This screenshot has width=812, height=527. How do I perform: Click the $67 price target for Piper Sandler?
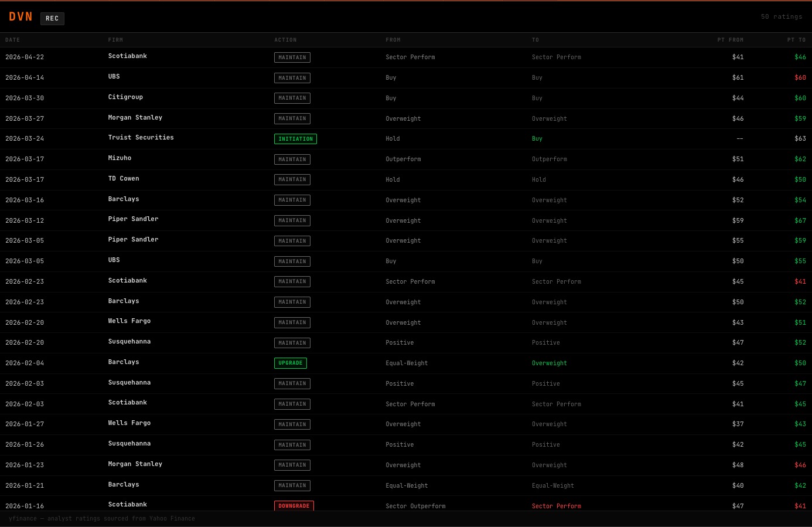point(800,221)
